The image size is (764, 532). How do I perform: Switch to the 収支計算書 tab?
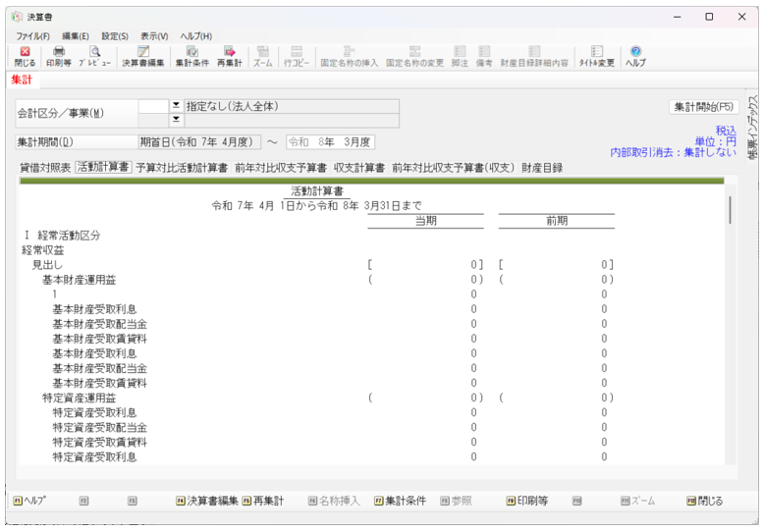click(x=358, y=168)
